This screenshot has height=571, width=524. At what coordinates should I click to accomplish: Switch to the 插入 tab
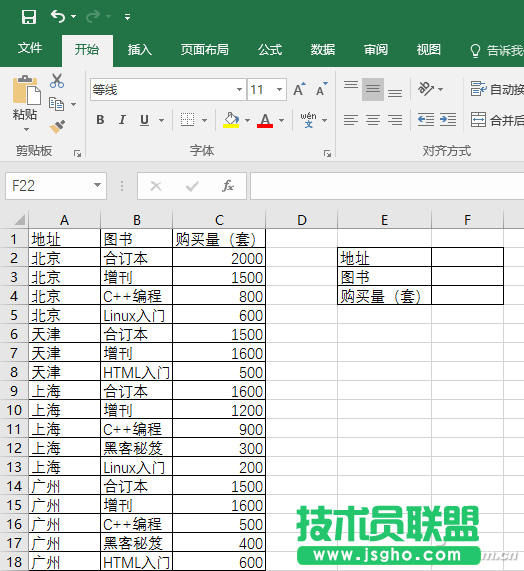139,50
